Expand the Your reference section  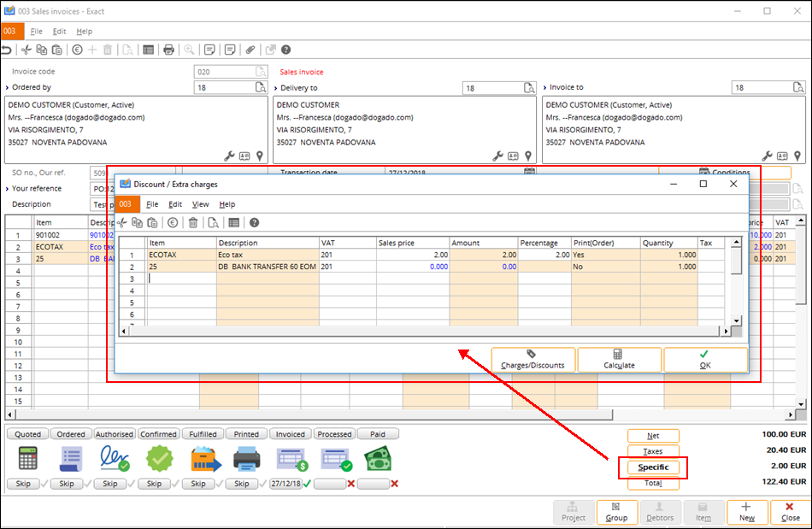pos(7,188)
